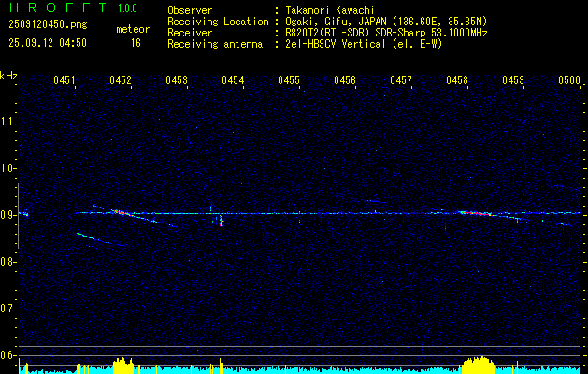Viewport: 588px width, 374px height.
Task: Click the 0500 time marker
Action: 569,79
